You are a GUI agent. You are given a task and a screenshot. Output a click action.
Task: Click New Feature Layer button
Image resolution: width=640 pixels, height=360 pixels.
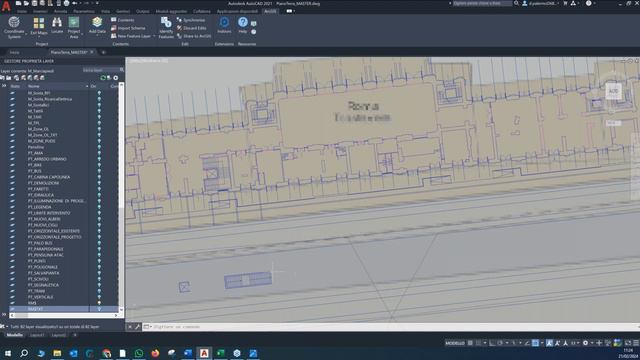[x=131, y=36]
